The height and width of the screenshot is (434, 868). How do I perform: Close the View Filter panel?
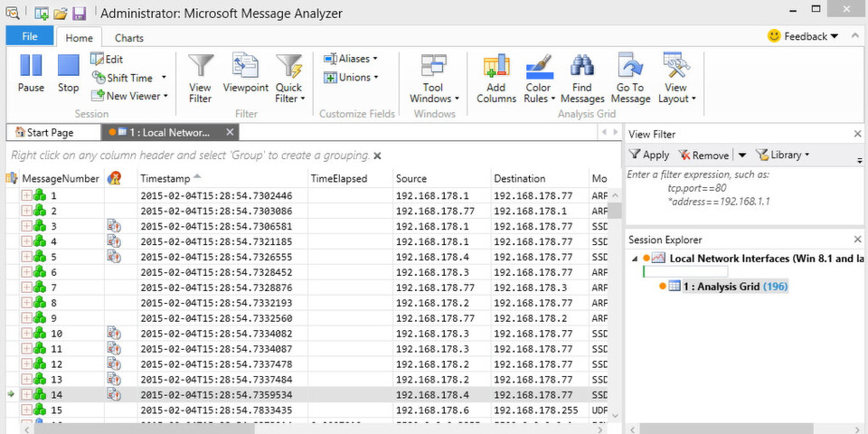pyautogui.click(x=857, y=134)
